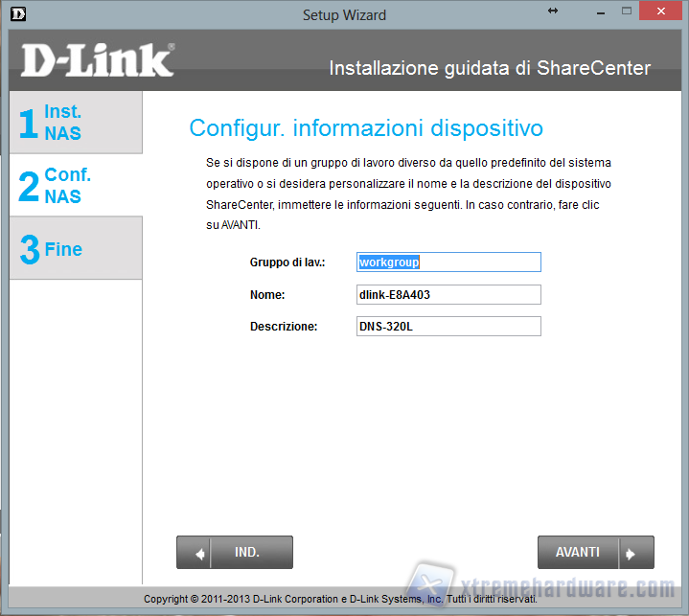Click the double-arrow resize icon in title bar
This screenshot has width=689, height=616.
552,11
